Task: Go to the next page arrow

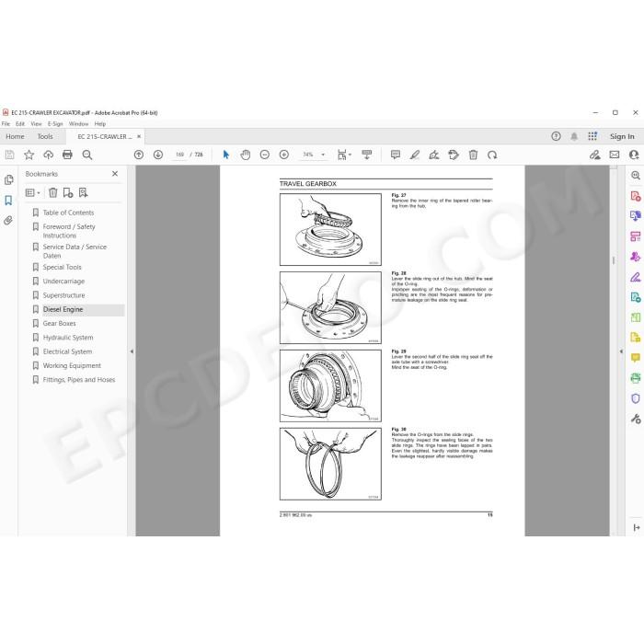Action: point(158,155)
